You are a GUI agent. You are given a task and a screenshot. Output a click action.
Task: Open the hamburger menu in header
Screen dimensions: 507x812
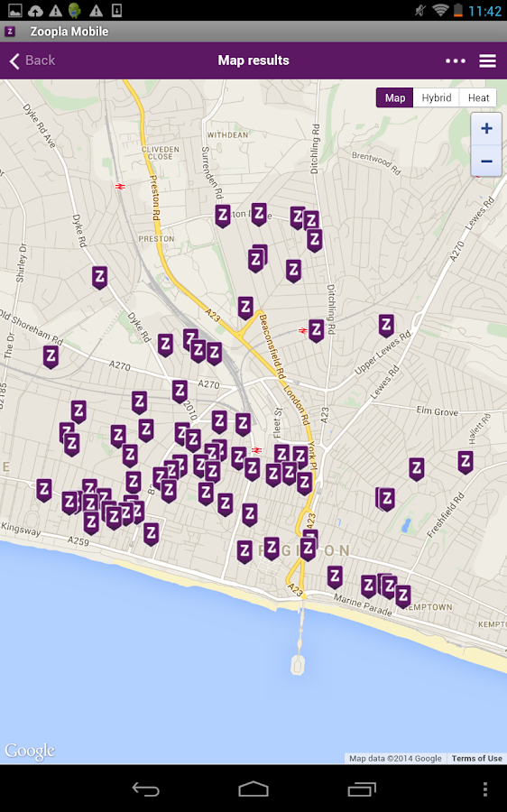487,61
